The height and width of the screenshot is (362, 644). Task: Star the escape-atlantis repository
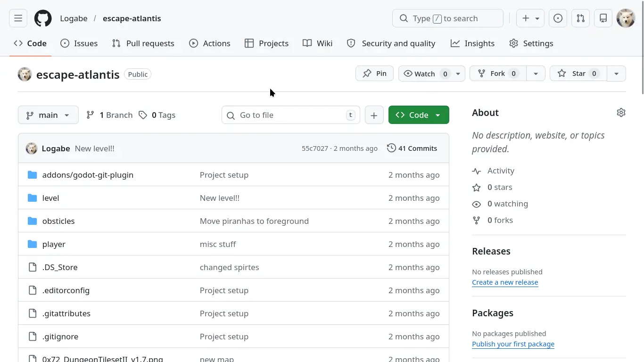coord(578,74)
